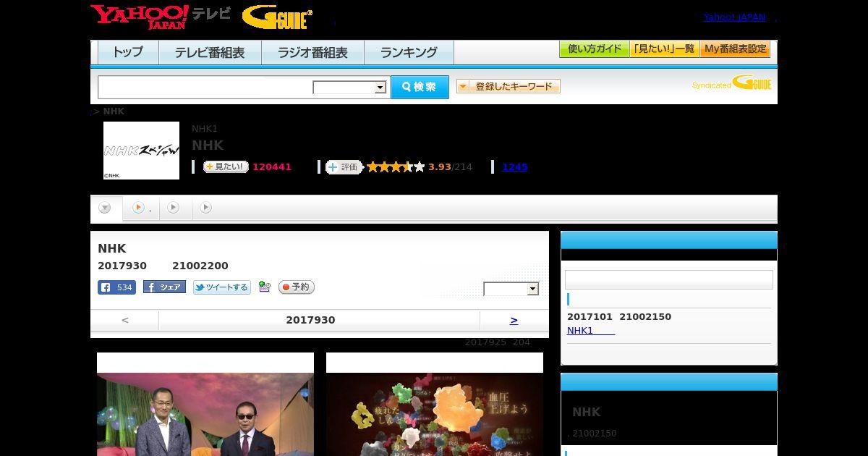This screenshot has height=456, width=868.
Task: Click the sidebar NHK heading
Action: coord(586,412)
